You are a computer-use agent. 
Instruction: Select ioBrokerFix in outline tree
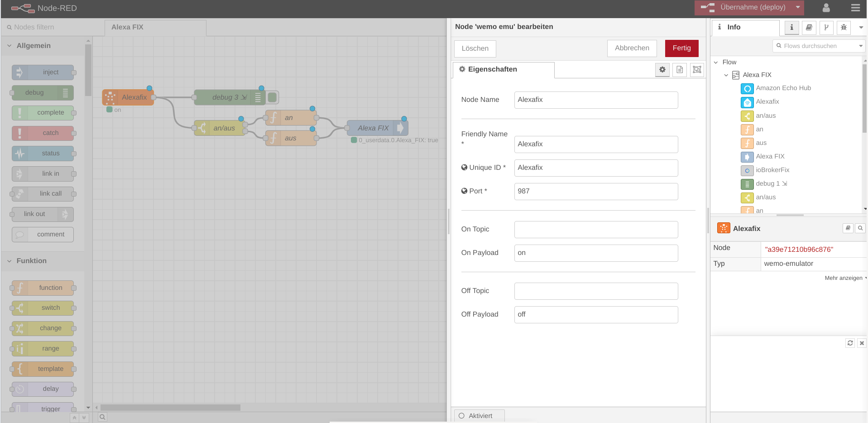(x=772, y=170)
